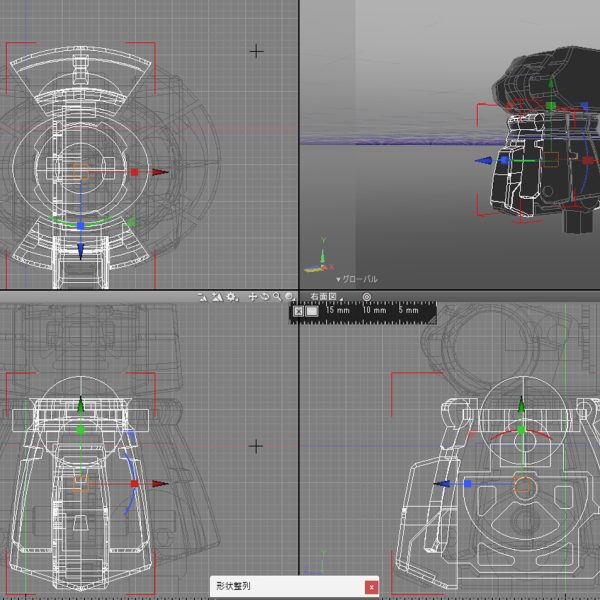Click green rotation arc in top view
This screenshot has height=600, width=600.
pos(81,222)
